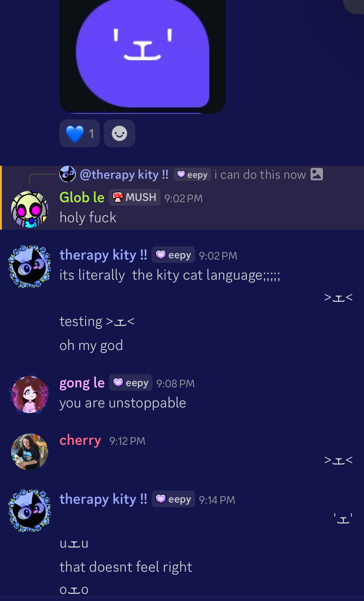Click gong le's username
Image resolution: width=364 pixels, height=601 pixels.
(x=82, y=383)
